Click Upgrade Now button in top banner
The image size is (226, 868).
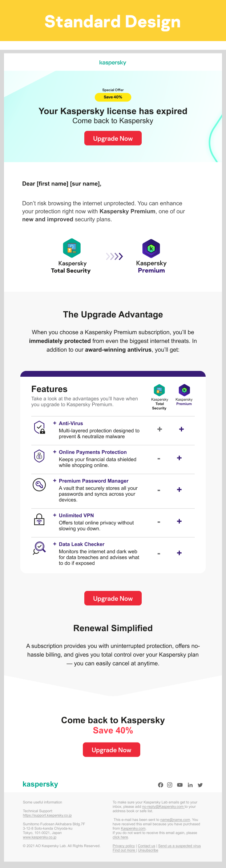(113, 139)
